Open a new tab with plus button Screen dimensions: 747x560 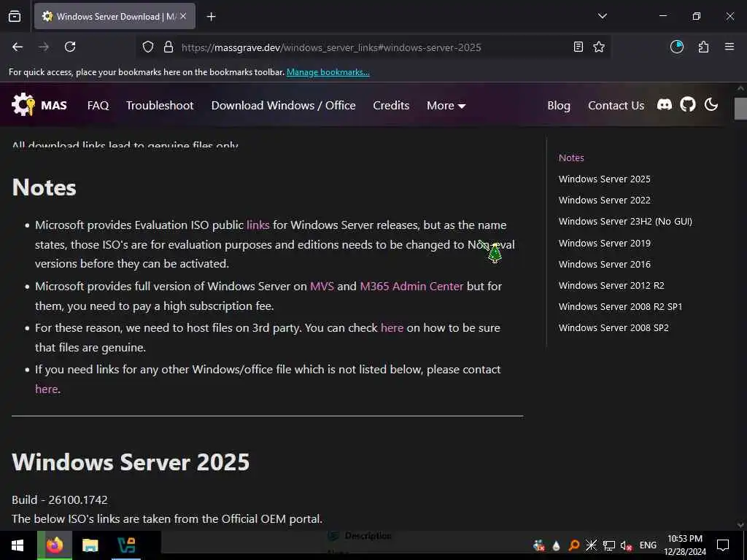pyautogui.click(x=211, y=17)
